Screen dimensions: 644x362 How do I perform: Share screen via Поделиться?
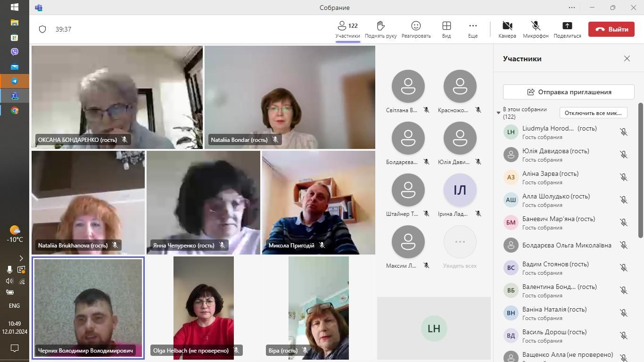567,29
